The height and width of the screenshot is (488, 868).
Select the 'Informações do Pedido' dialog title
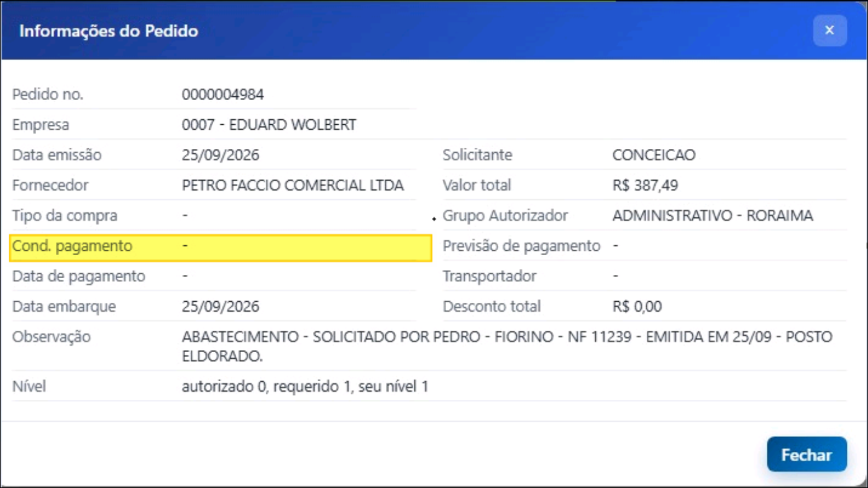tap(109, 31)
